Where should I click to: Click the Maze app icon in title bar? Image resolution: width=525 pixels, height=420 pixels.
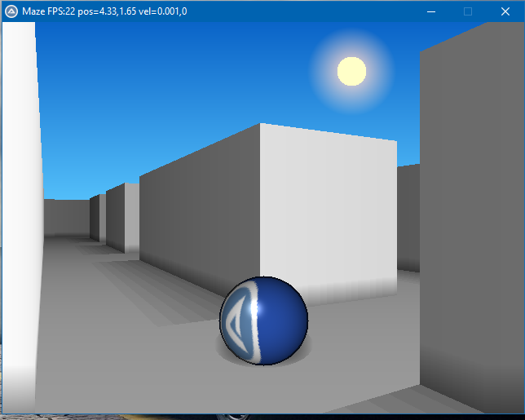(x=11, y=11)
